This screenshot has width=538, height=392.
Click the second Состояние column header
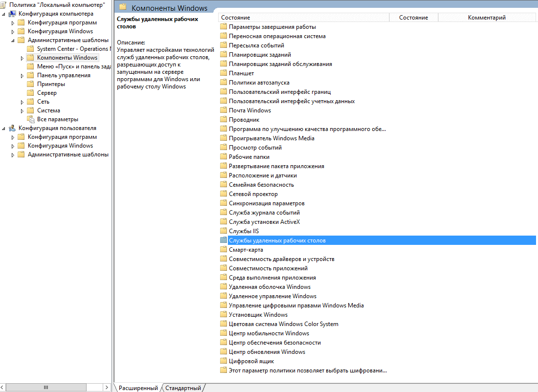tap(413, 18)
